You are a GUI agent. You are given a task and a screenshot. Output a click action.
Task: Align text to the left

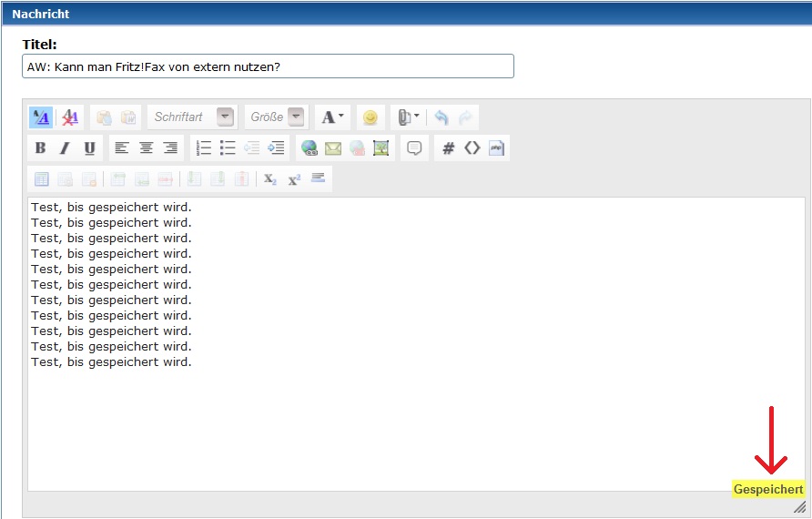(122, 148)
